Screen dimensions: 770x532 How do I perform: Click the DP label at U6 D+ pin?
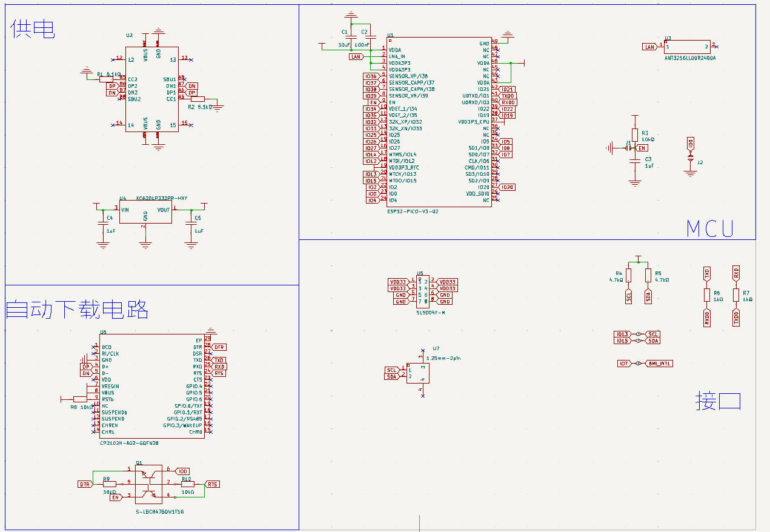[86, 367]
